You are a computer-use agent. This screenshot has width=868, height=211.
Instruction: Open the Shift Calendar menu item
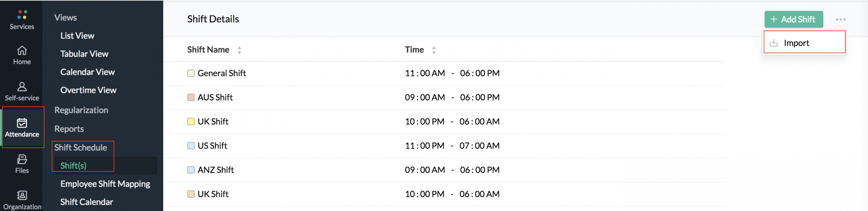click(x=86, y=202)
